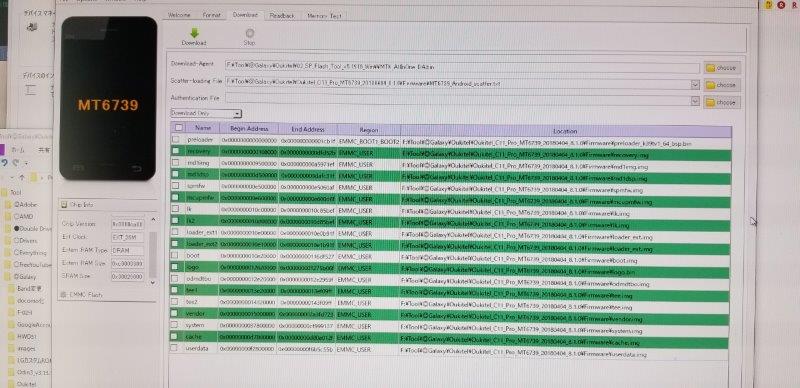
Task: Click folder icon on Scatter-loading choose button
Action: [711, 85]
